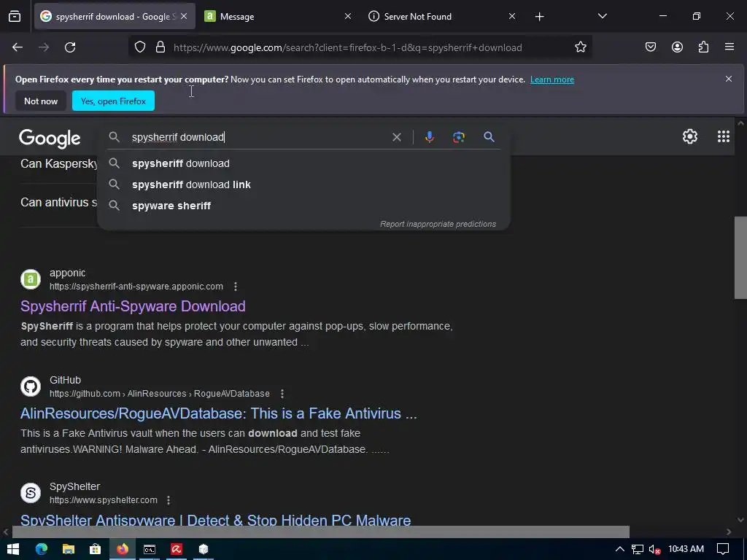Screen dimensions: 747x560
Task: Open Google quick settings gear
Action: (x=690, y=136)
